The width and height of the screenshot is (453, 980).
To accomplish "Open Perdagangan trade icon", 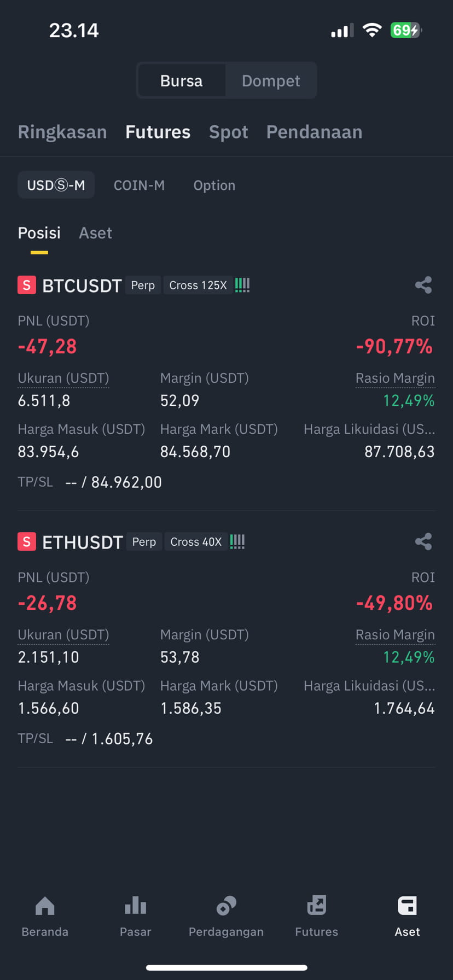I will [x=226, y=906].
